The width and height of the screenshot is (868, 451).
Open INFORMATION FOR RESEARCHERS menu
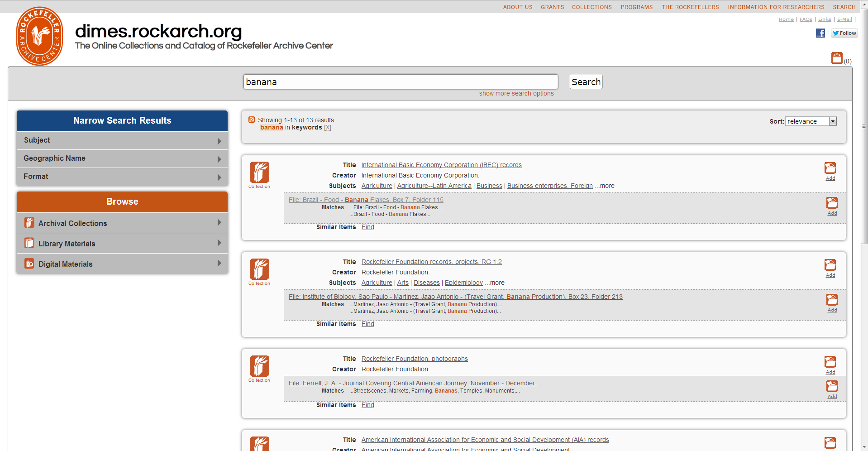pyautogui.click(x=776, y=7)
